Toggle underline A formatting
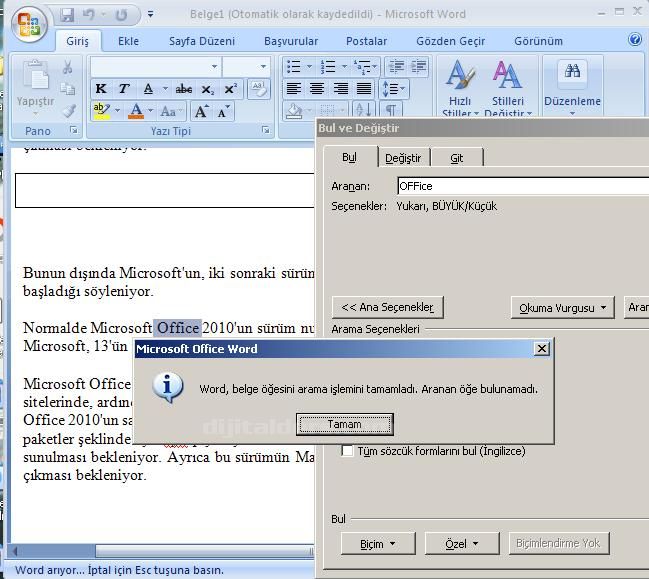This screenshot has width=649, height=579. coord(148,89)
